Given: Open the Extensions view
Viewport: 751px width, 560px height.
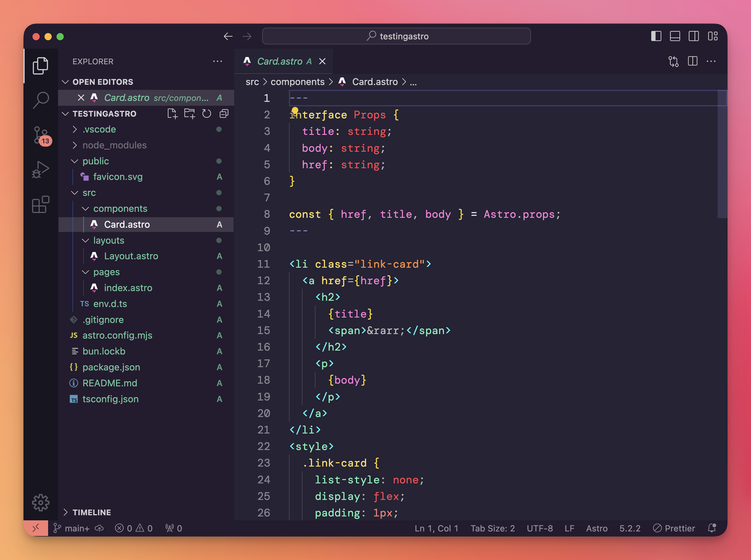Looking at the screenshot, I should point(41,204).
